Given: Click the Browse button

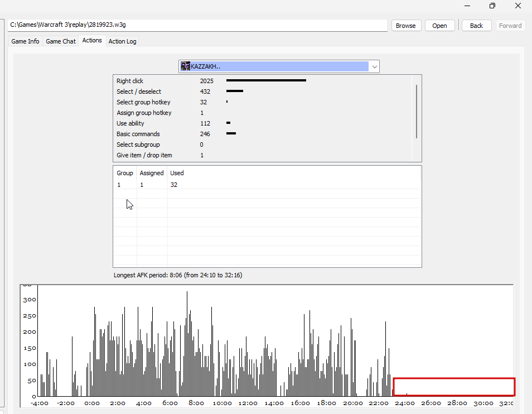Looking at the screenshot, I should (x=406, y=26).
